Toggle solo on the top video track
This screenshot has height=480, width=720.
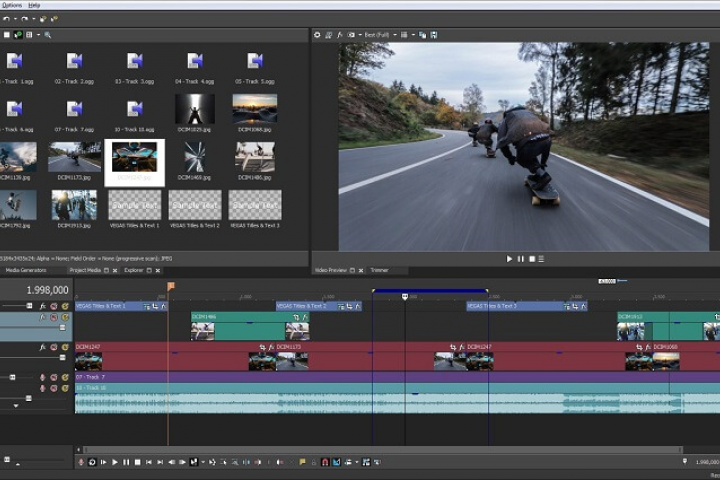pos(65,305)
